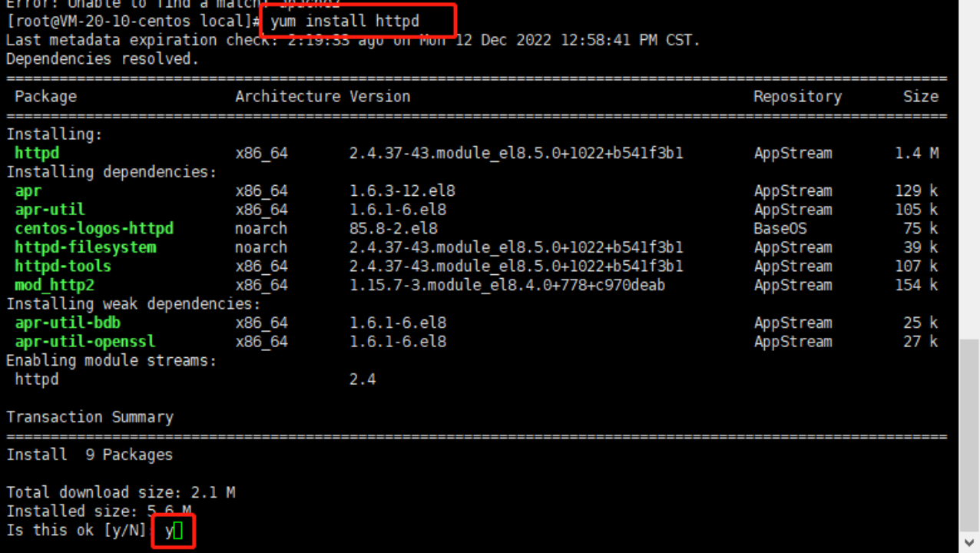The height and width of the screenshot is (553, 980).
Task: Click the typed command 'yum install httpd'
Action: point(345,22)
